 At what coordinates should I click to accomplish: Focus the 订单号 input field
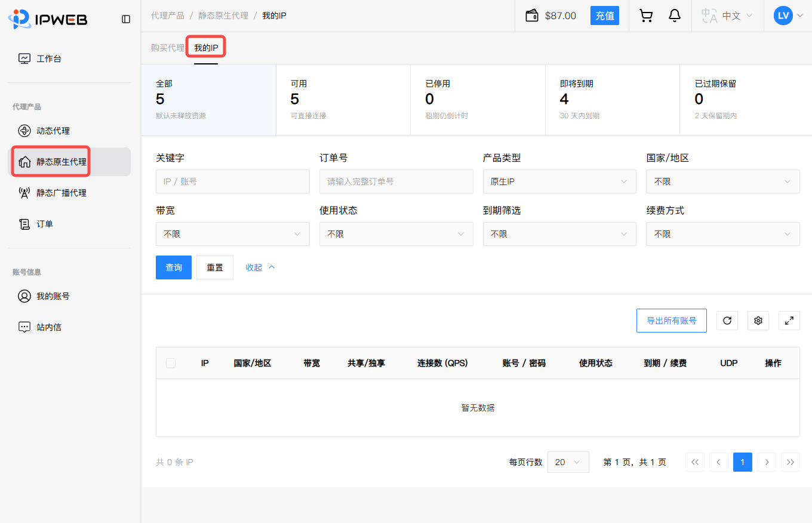point(396,181)
